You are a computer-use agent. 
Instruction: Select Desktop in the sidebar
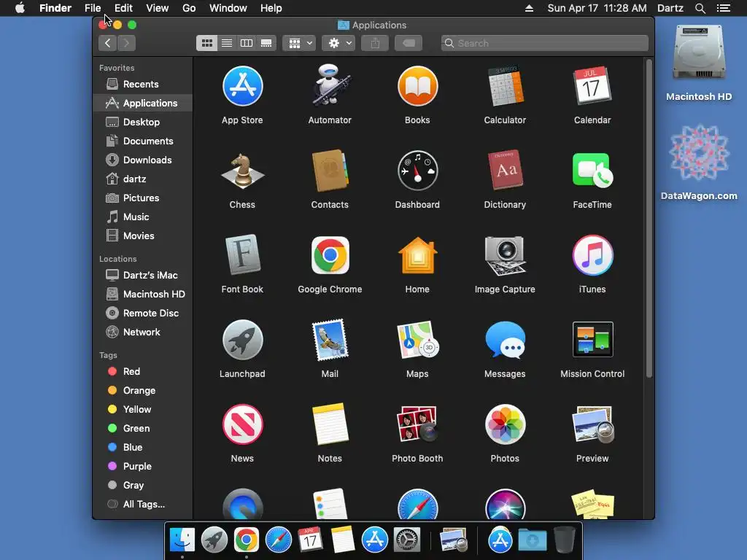coord(142,122)
